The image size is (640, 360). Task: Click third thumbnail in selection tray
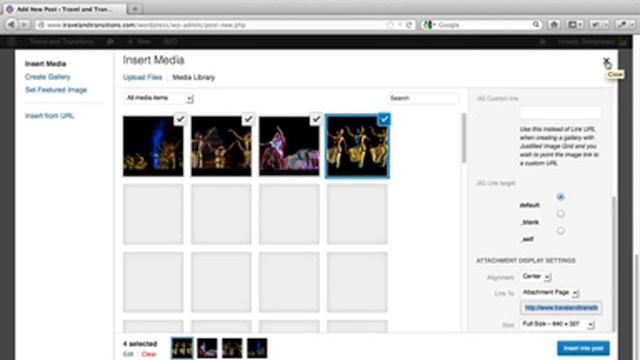pyautogui.click(x=232, y=348)
